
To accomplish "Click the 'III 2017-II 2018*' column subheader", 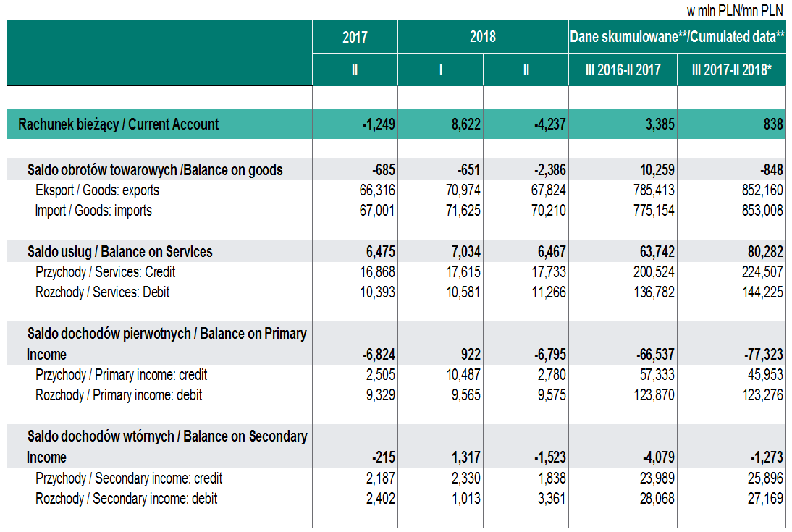I will click(x=731, y=71).
